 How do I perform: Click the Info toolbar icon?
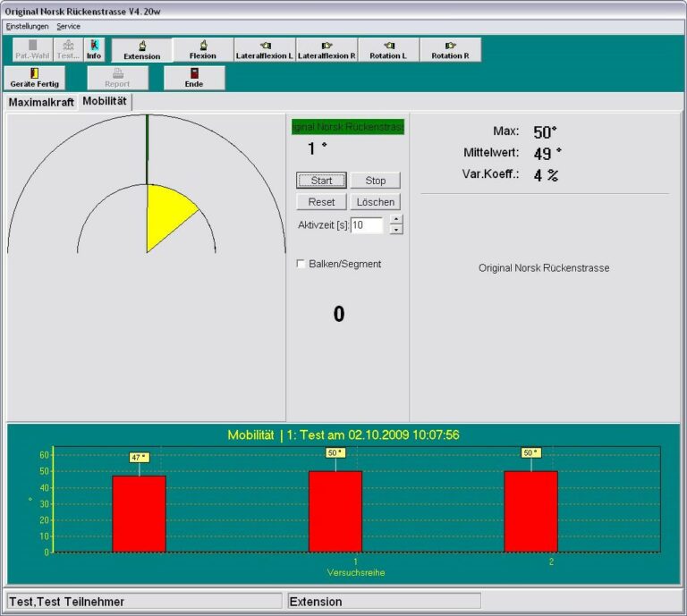click(94, 50)
